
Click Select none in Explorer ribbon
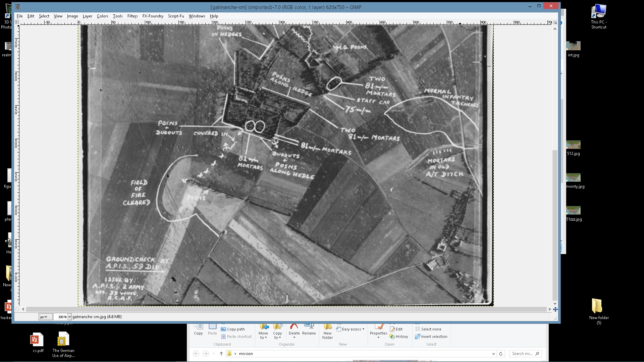(x=428, y=329)
